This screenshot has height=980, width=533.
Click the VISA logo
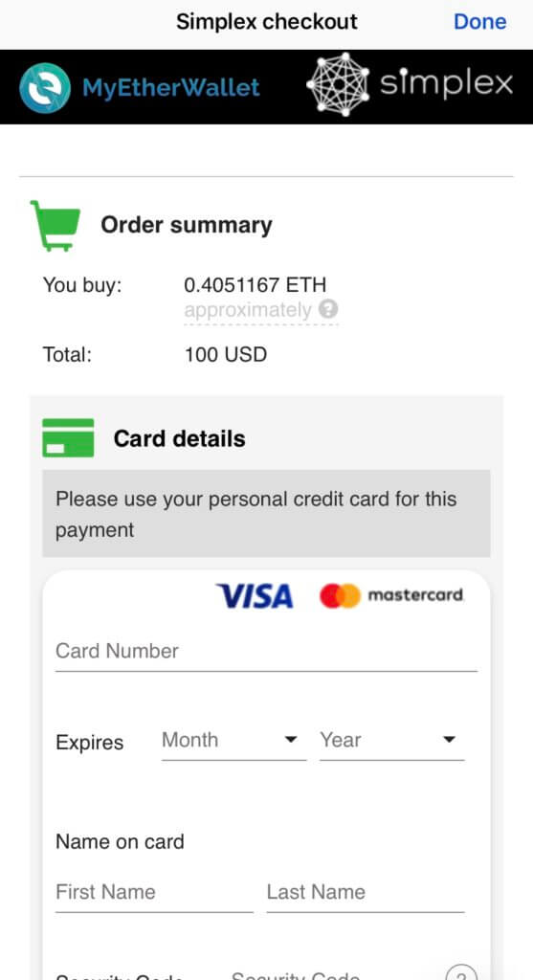255,596
